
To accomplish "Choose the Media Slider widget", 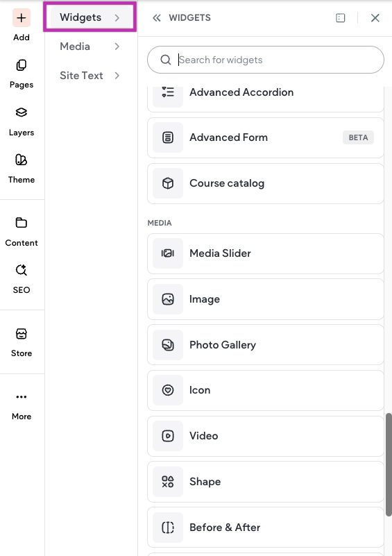I will point(266,253).
